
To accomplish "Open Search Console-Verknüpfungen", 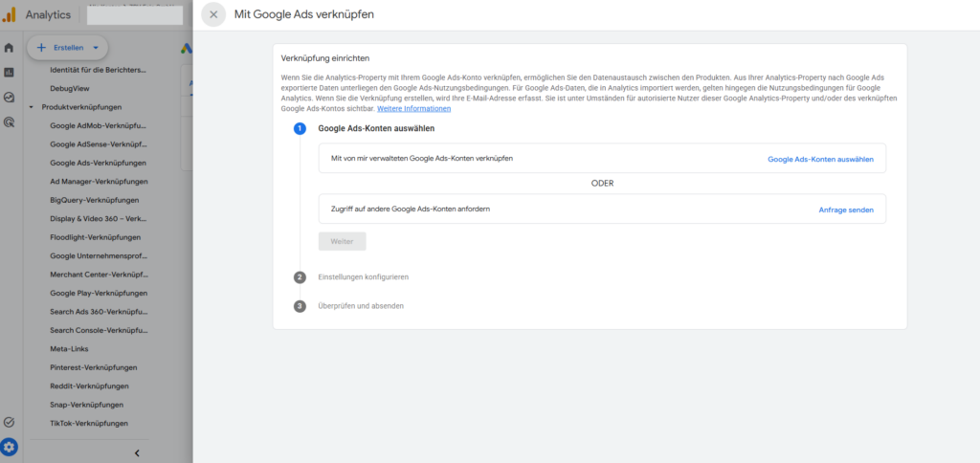I will [99, 330].
